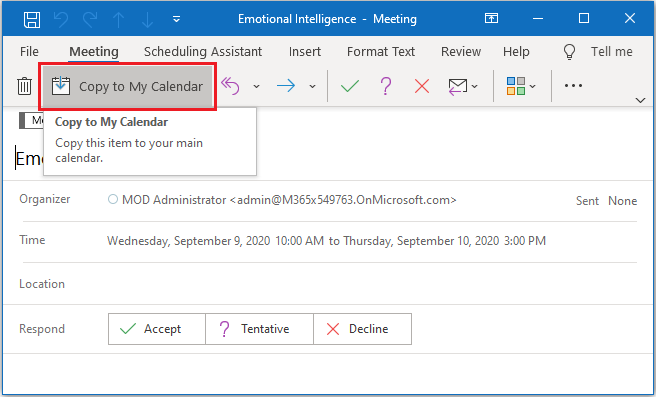Minimize the meeting window

(x=538, y=18)
